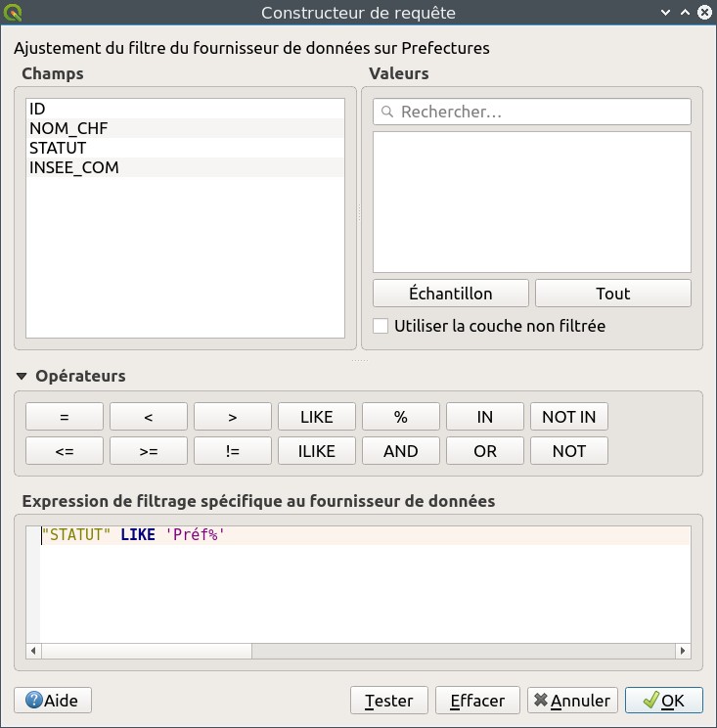
Task: Insert the AND operator
Action: coord(401,451)
